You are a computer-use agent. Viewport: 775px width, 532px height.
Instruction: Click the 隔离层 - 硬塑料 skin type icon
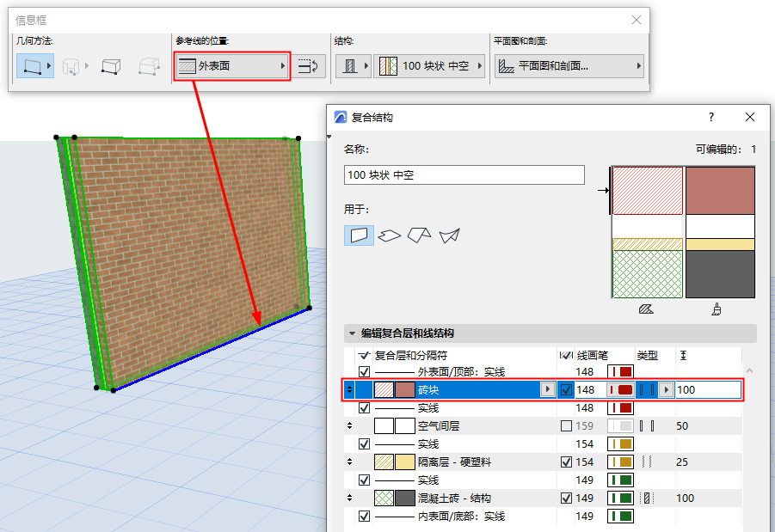[647, 462]
